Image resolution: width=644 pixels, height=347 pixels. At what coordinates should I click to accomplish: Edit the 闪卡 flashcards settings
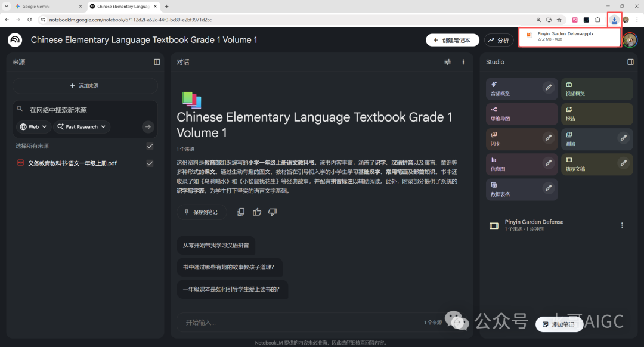pos(549,138)
